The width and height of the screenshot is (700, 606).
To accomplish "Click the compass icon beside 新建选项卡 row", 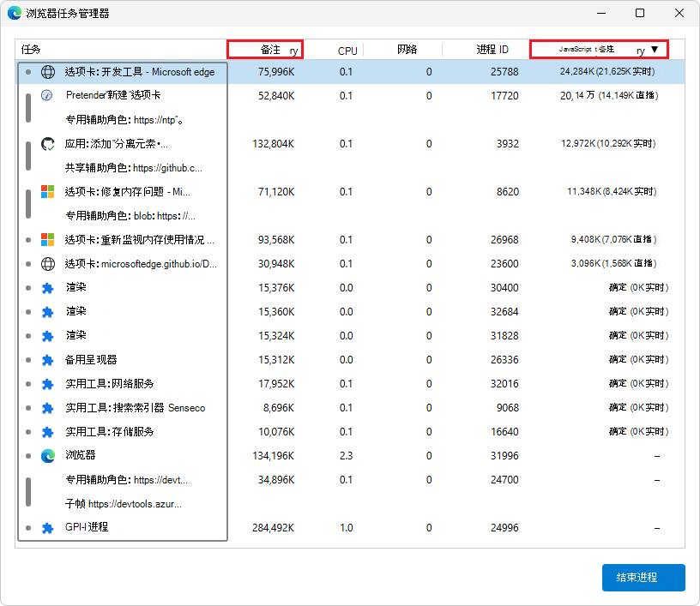I will 48,96.
